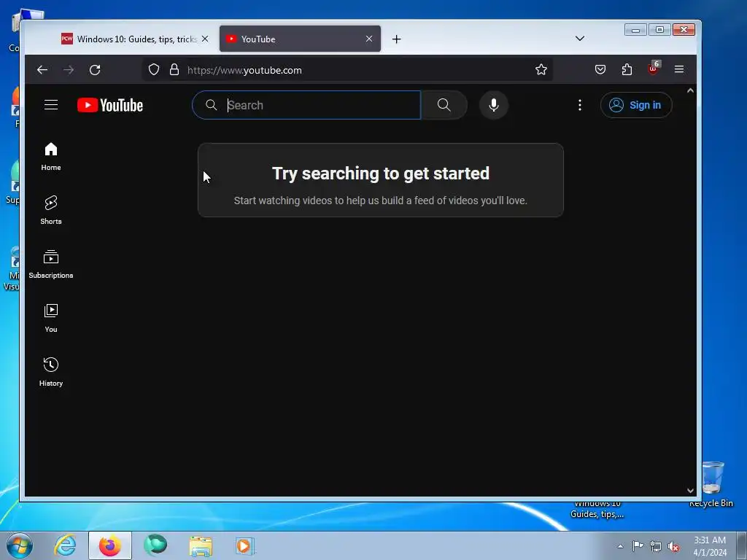
Task: Reload the current page
Action: 95,70
